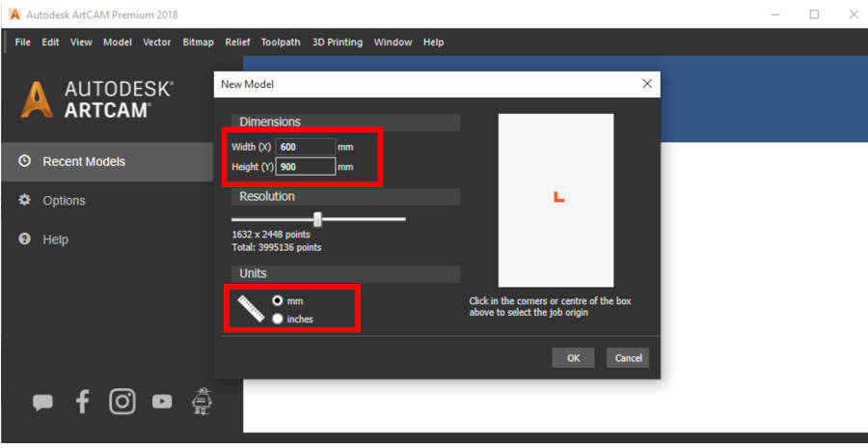This screenshot has height=448, width=868.
Task: Click the Help question mark icon
Action: (x=24, y=239)
